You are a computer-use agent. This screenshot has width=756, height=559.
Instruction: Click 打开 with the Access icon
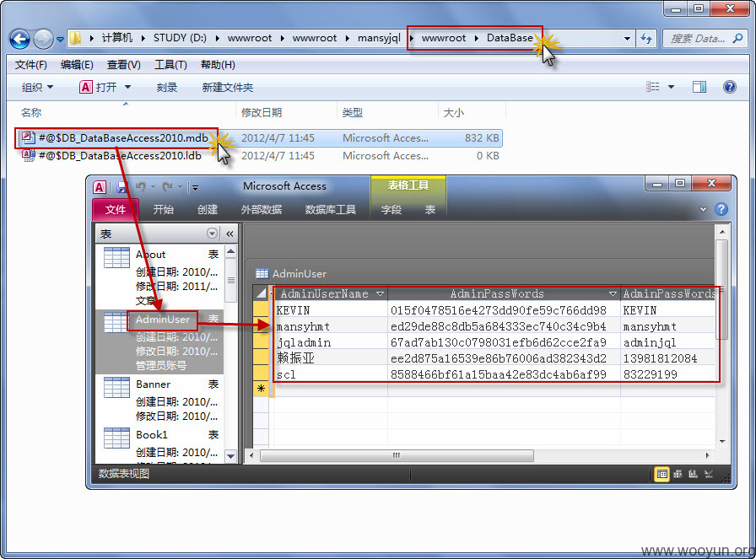(x=99, y=87)
